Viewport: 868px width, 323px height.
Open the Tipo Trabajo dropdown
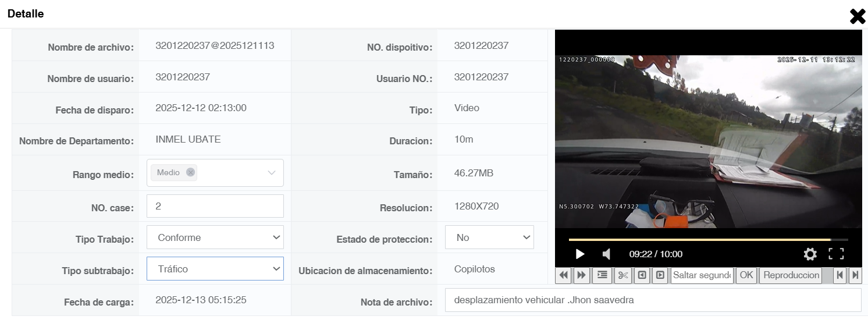pos(215,237)
